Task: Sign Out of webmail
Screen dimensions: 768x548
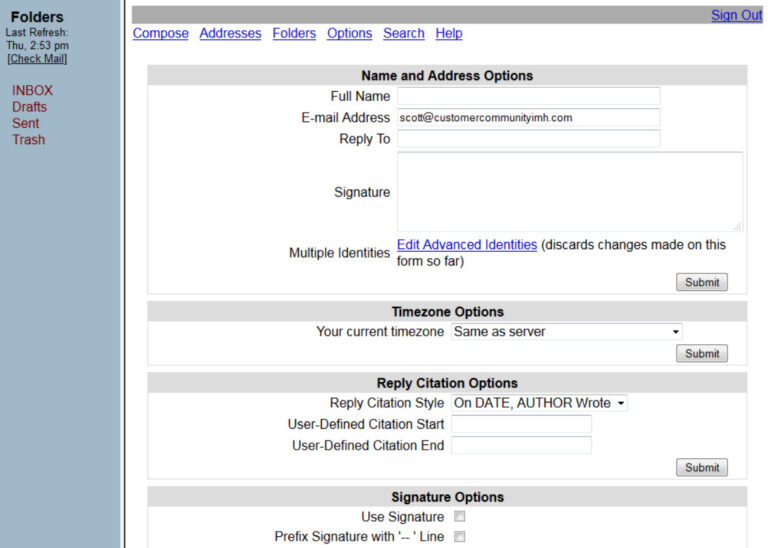Action: 736,15
